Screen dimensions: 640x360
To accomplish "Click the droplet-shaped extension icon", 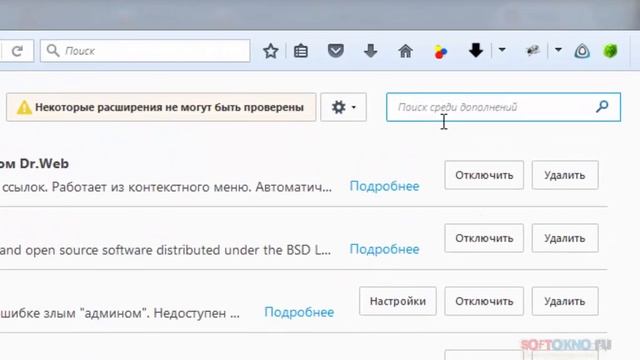I will pos(582,51).
